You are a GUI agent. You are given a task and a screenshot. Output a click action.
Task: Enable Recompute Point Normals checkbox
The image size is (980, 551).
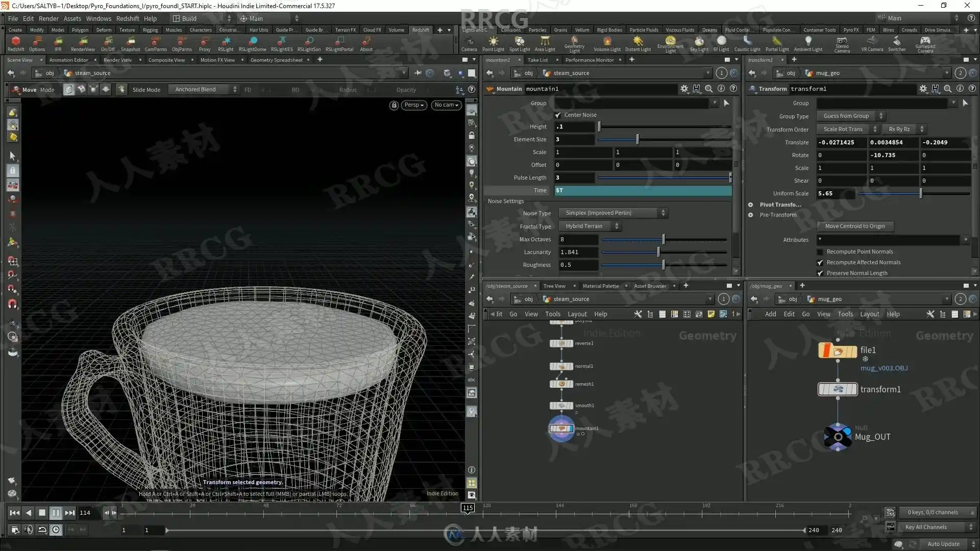(x=820, y=252)
